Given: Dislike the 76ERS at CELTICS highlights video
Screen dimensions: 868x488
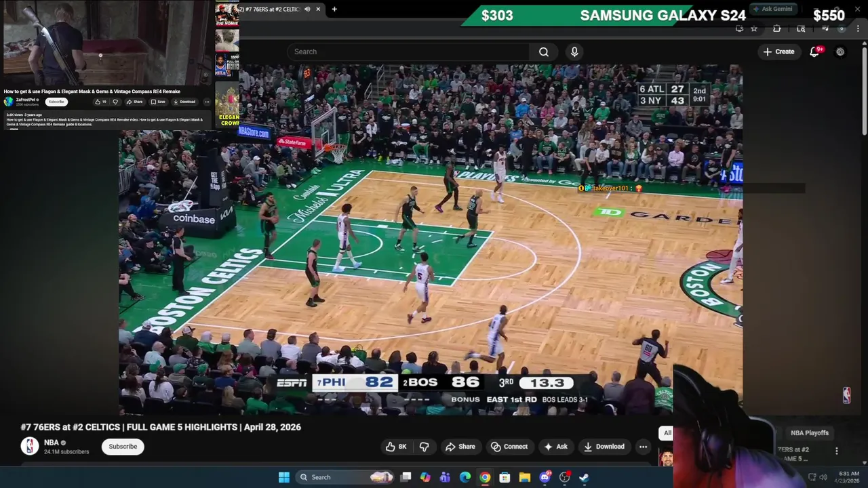Looking at the screenshot, I should (x=424, y=447).
